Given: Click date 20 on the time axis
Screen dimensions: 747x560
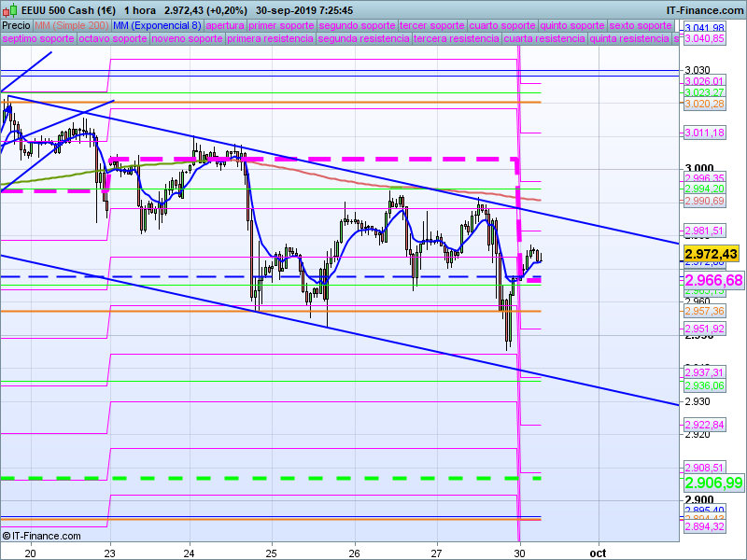Looking at the screenshot, I should click(x=31, y=553).
